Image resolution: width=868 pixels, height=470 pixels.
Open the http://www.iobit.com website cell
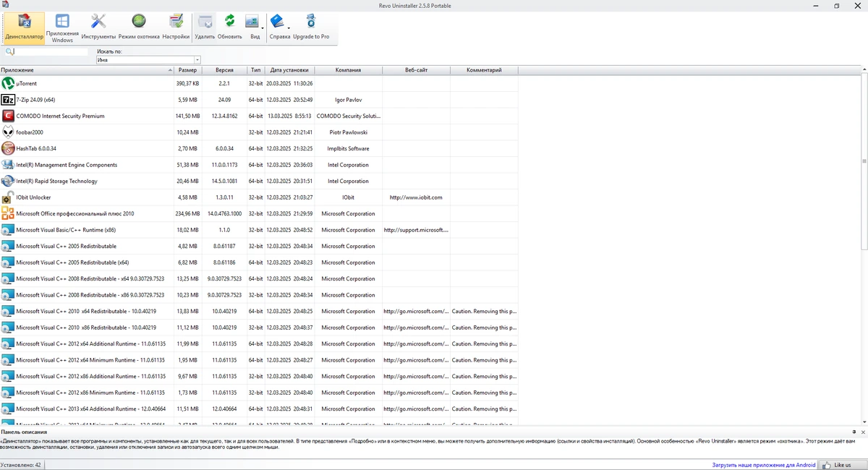click(416, 197)
